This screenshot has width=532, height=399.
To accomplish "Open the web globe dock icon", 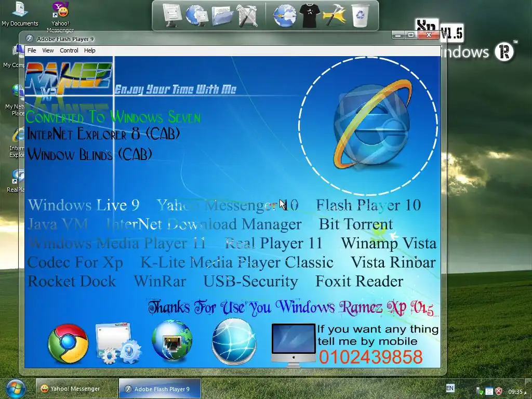I will tap(285, 16).
